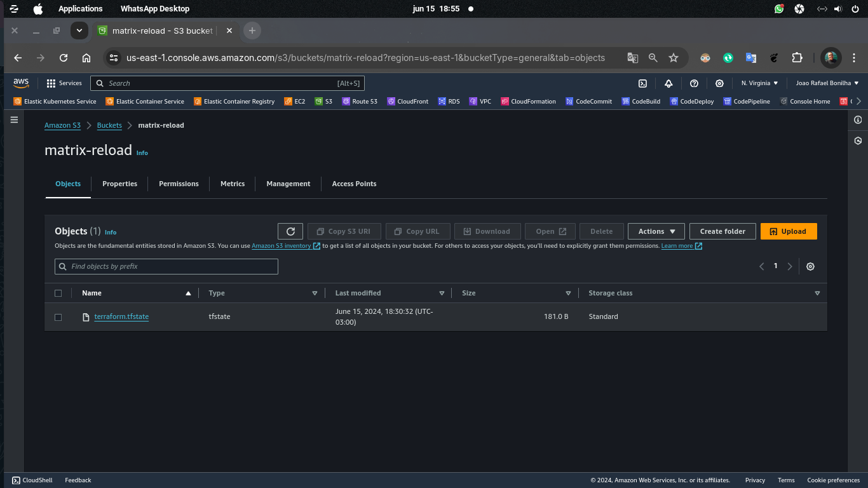
Task: Open Cookie preferences in footer
Action: [x=834, y=480]
